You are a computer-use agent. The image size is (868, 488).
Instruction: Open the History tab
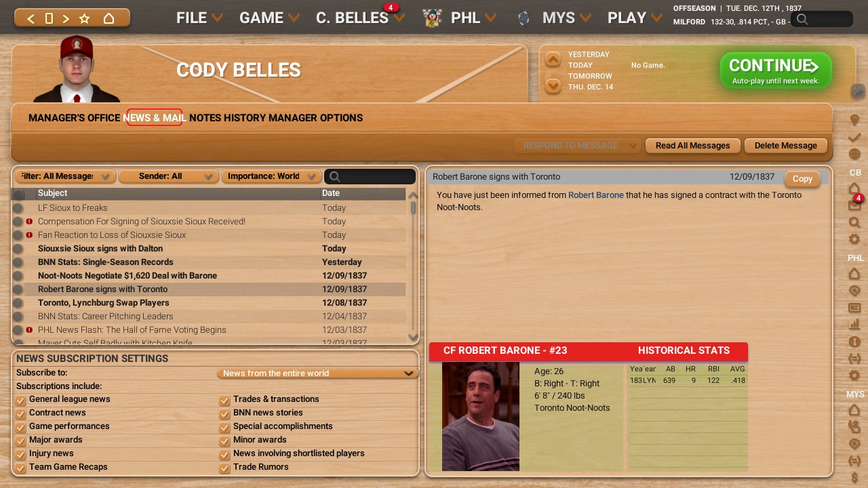pos(245,118)
